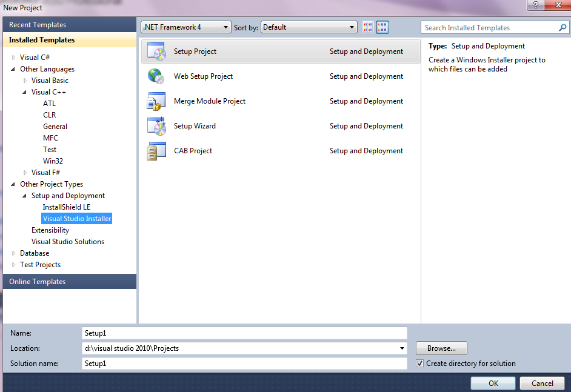
Task: Click the project Name input field
Action: 244,333
